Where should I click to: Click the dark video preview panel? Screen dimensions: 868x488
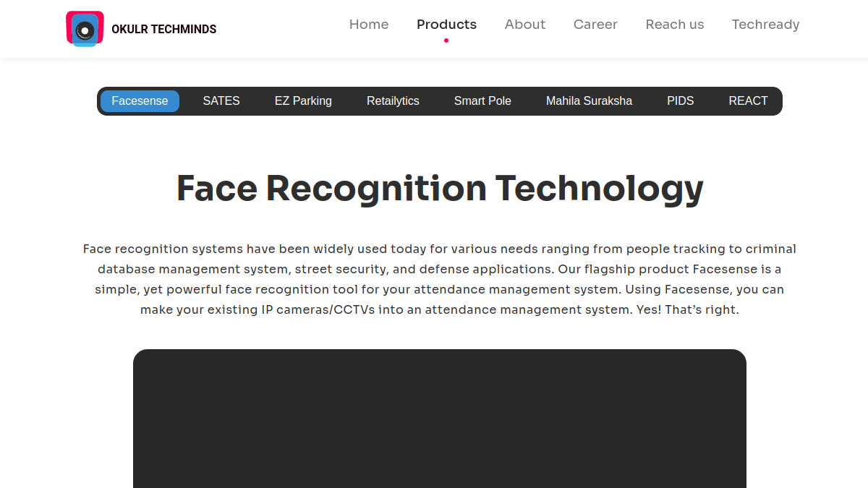click(x=440, y=419)
